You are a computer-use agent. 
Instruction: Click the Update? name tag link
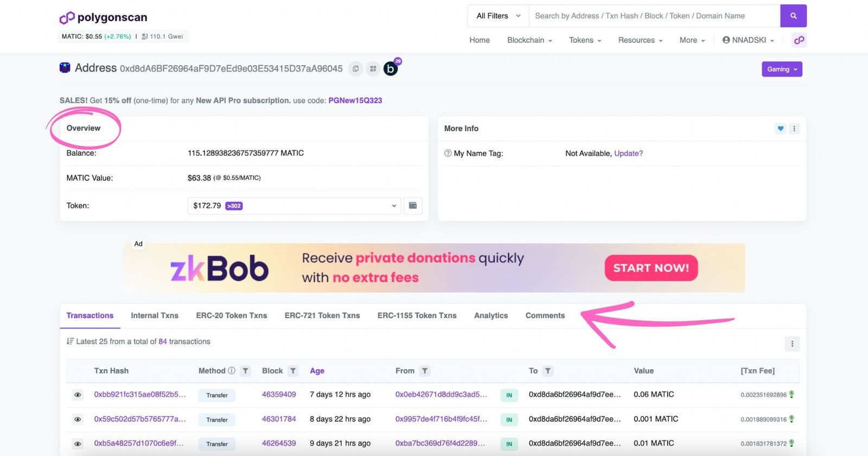click(628, 154)
